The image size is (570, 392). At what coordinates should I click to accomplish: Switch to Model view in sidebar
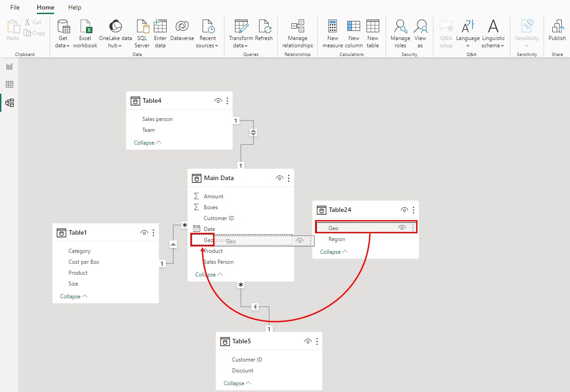point(10,103)
